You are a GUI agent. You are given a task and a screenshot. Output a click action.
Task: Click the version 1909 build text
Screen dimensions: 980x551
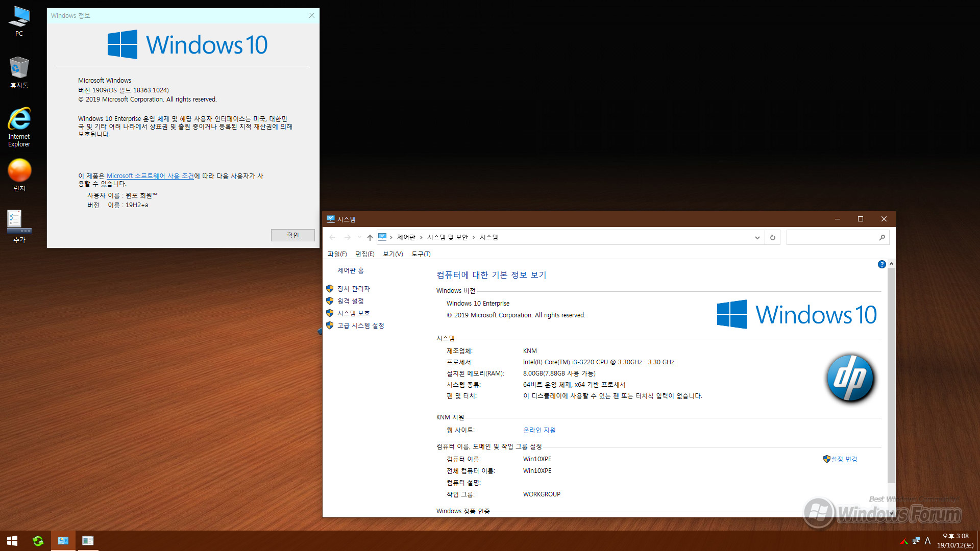tap(124, 90)
